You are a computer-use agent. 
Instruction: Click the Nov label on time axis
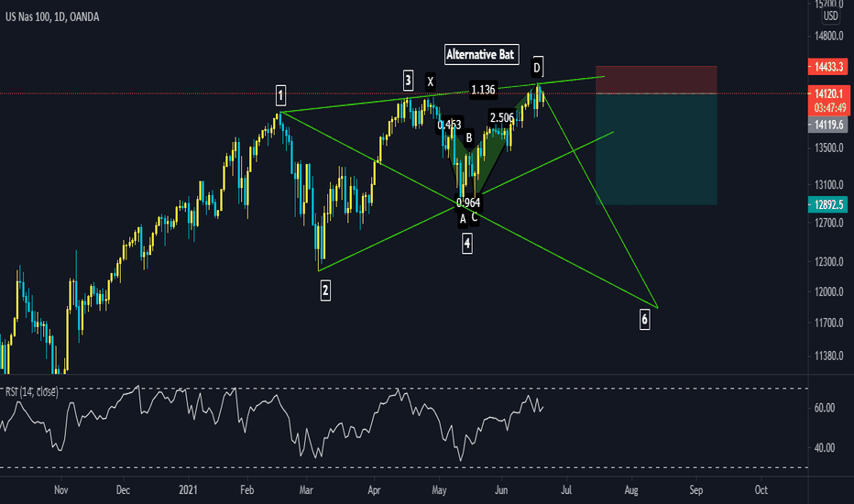pos(61,490)
